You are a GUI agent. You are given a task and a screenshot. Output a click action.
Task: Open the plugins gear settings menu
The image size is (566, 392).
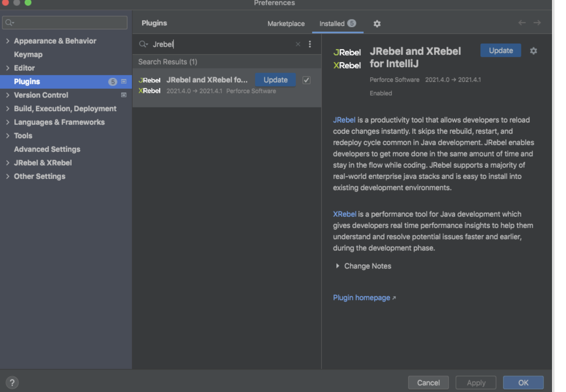click(x=377, y=24)
